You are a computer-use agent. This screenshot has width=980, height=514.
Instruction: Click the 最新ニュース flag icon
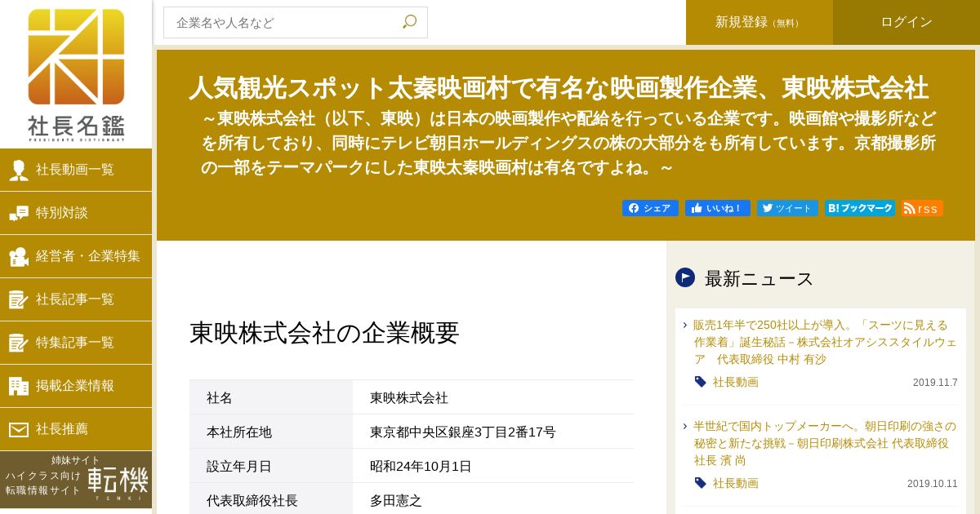pos(685,277)
